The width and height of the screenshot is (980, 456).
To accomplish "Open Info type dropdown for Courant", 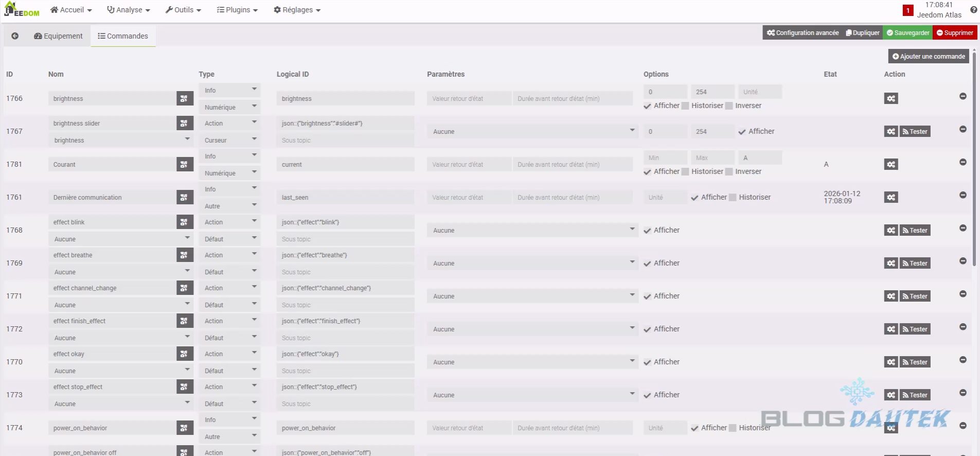I will coord(229,156).
